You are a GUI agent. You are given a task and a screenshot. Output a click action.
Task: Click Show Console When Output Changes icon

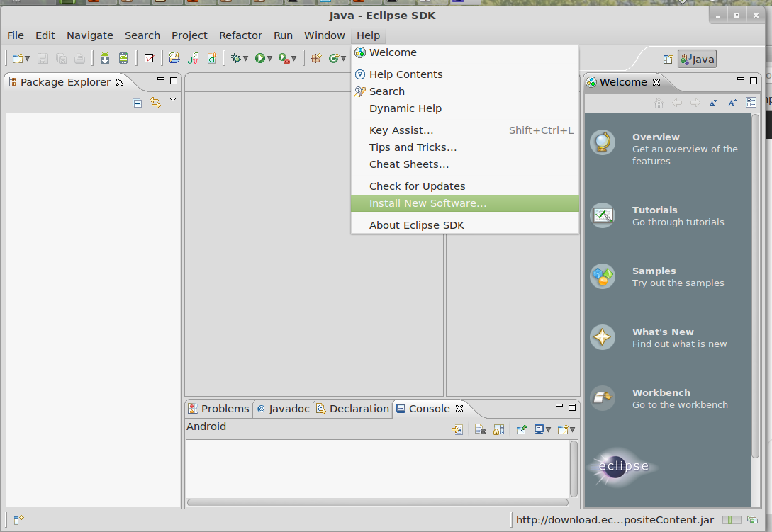click(457, 429)
